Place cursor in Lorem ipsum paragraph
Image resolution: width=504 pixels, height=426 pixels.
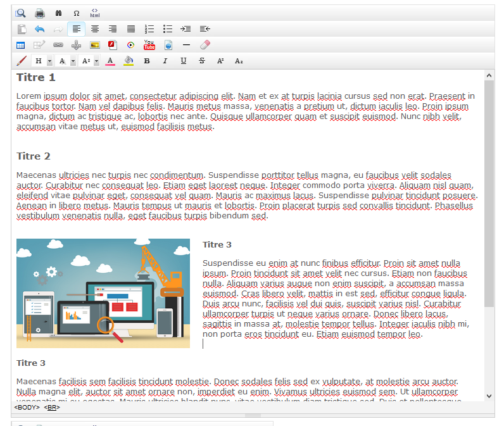(x=245, y=111)
